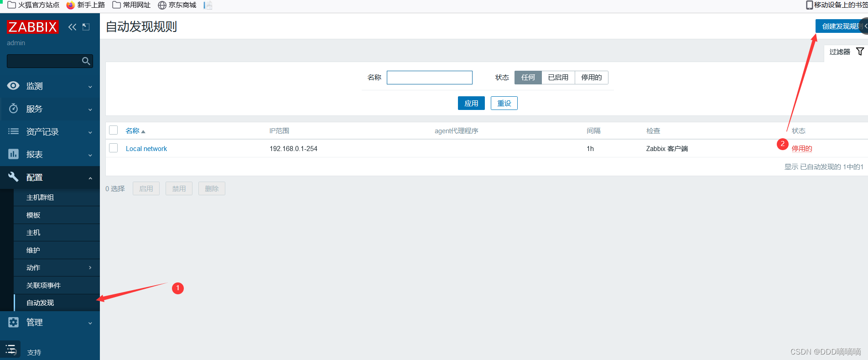Toggle kiosk mode icon beside logo
868x360 pixels.
coord(86,27)
